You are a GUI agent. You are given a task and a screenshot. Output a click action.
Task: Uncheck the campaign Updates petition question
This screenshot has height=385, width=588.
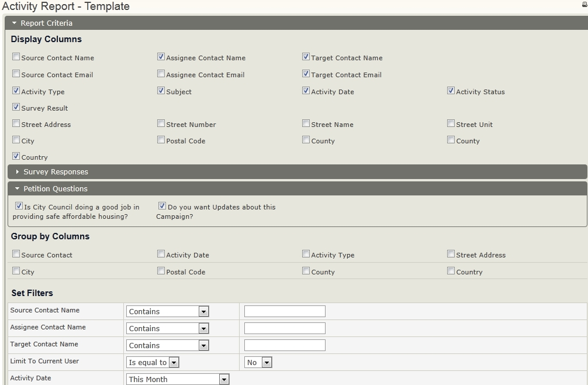pos(162,207)
